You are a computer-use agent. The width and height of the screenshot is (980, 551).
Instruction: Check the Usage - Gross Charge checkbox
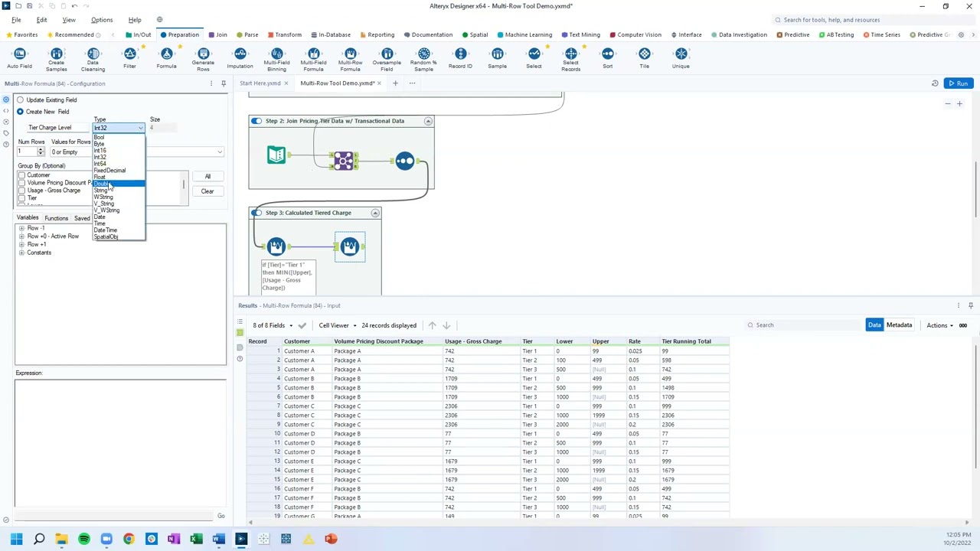21,191
